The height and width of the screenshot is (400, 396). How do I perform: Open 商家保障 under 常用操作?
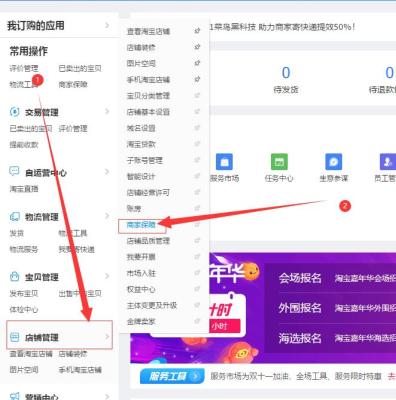(x=73, y=84)
